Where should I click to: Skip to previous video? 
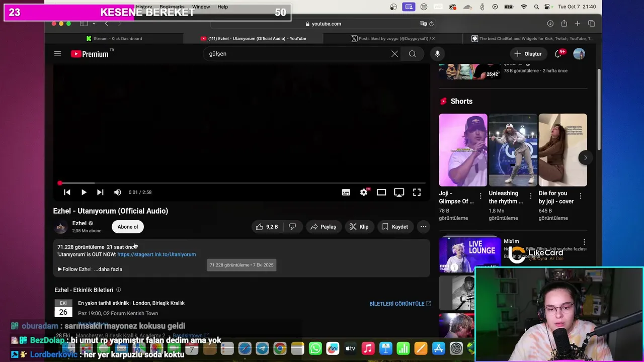point(67,192)
